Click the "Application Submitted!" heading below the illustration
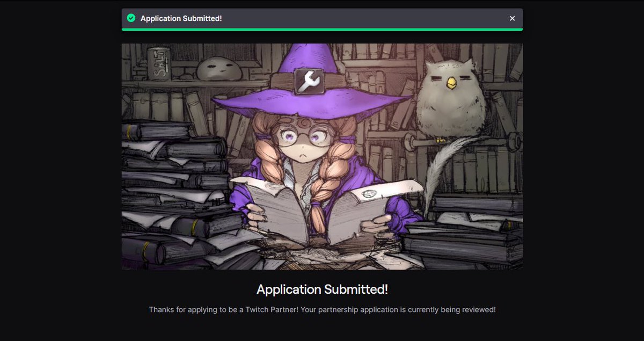 click(322, 289)
